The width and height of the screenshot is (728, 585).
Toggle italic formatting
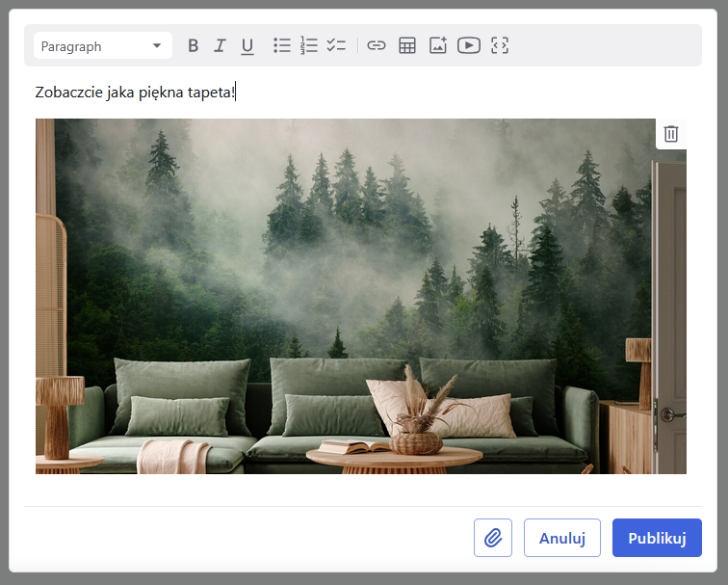click(x=220, y=45)
